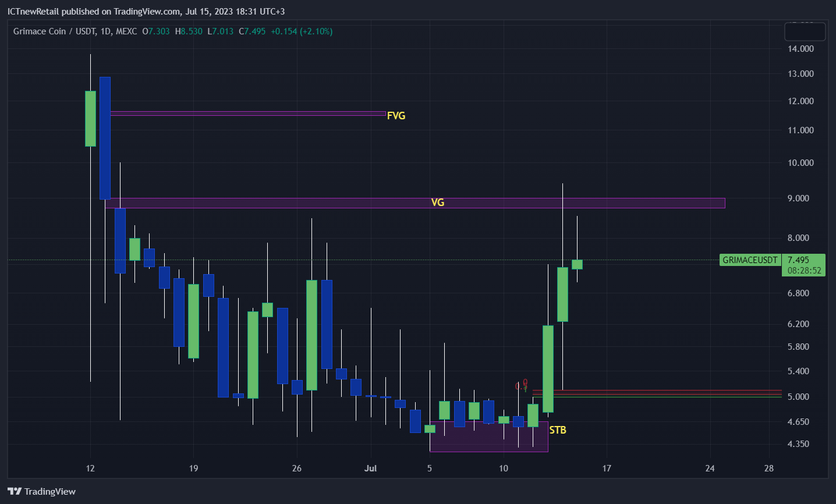
Task: Click the 4.350 price axis label
Action: coord(798,444)
